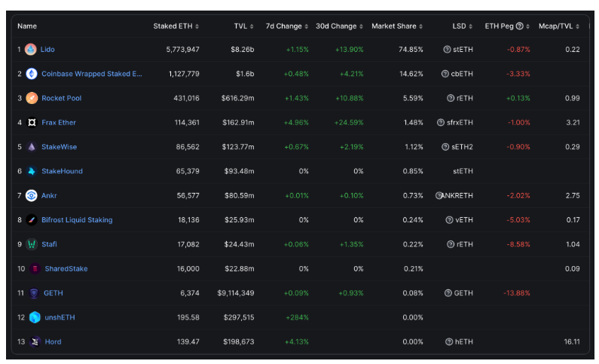The image size is (599, 364).
Task: Select the -8.58% ETH peg cell
Action: point(518,244)
